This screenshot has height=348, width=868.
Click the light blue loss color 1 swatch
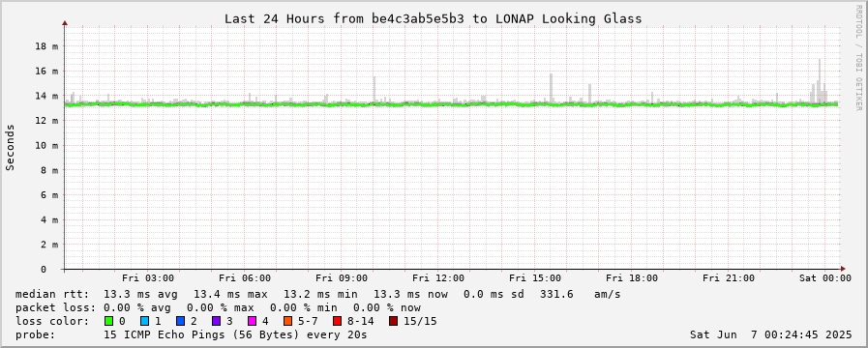144,321
